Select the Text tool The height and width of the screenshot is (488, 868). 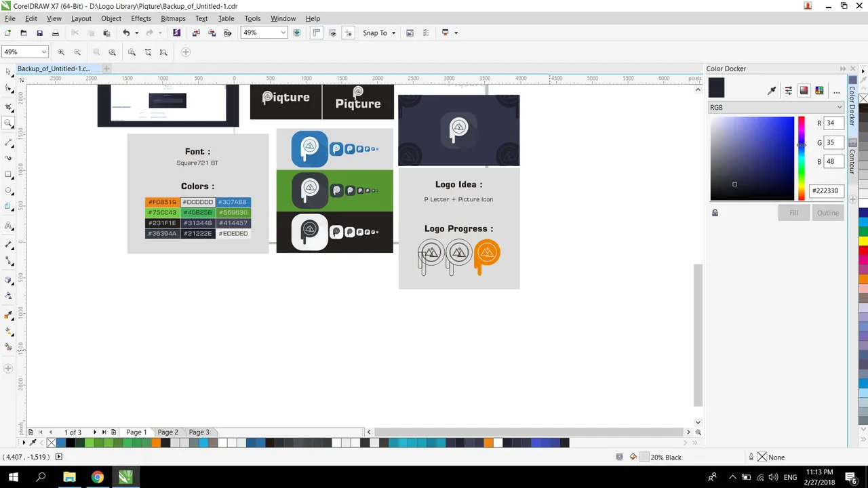[8, 226]
